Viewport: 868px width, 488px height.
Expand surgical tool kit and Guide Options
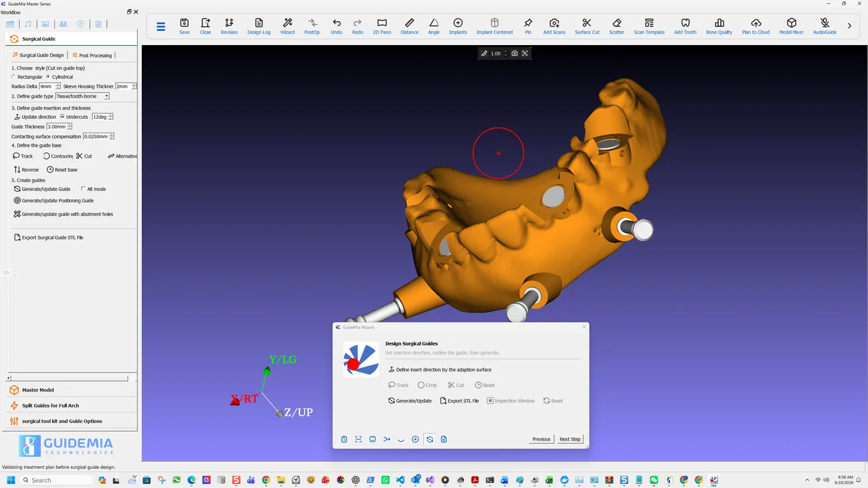click(x=72, y=422)
